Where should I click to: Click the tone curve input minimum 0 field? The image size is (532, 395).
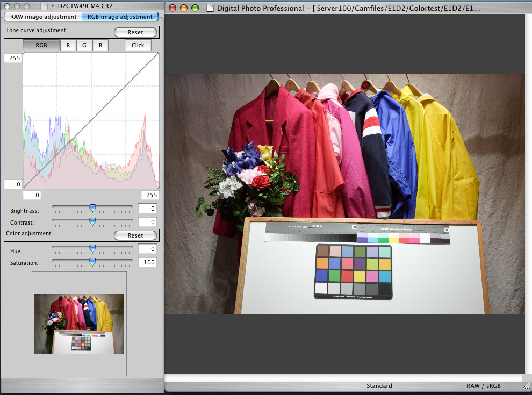pyautogui.click(x=32, y=195)
